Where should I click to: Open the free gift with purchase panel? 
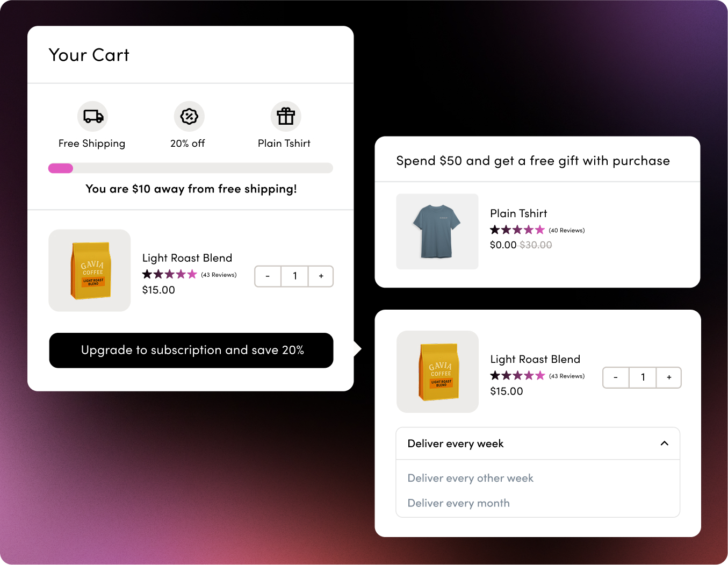(532, 160)
